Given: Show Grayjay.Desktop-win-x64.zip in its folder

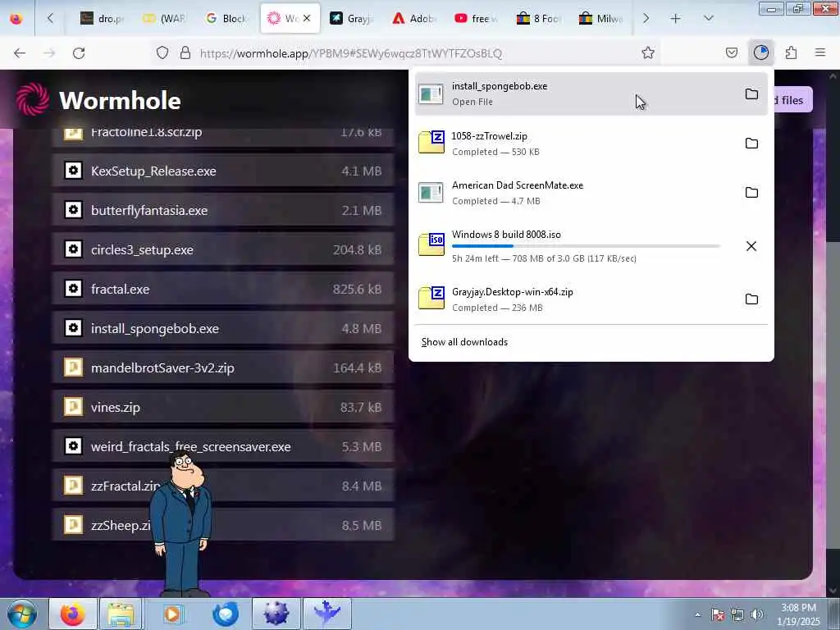Looking at the screenshot, I should (751, 299).
